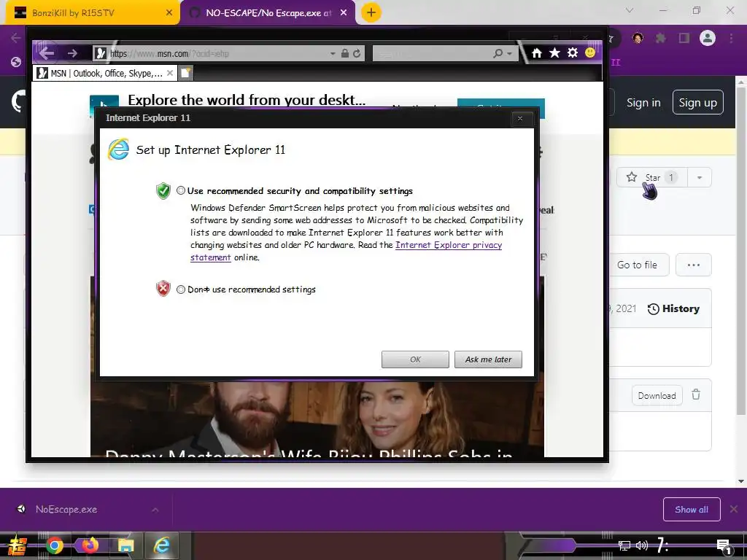Click the GitHub logo icon
747x560 pixels.
pyautogui.click(x=18, y=102)
